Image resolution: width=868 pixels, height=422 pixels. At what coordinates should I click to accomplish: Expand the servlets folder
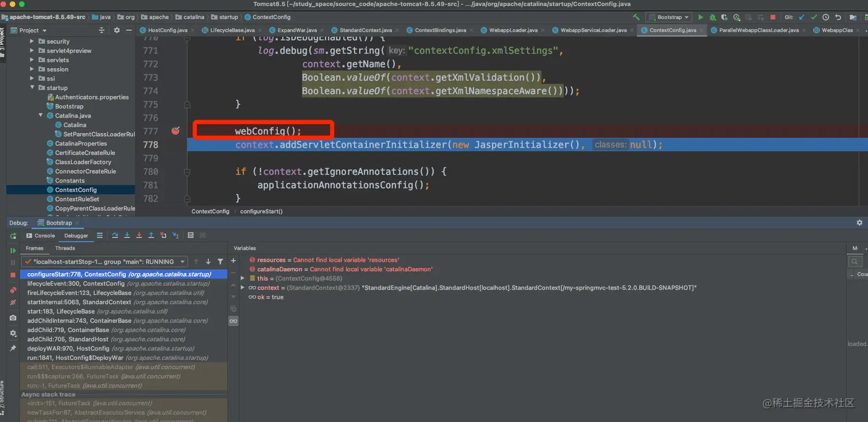[x=32, y=60]
